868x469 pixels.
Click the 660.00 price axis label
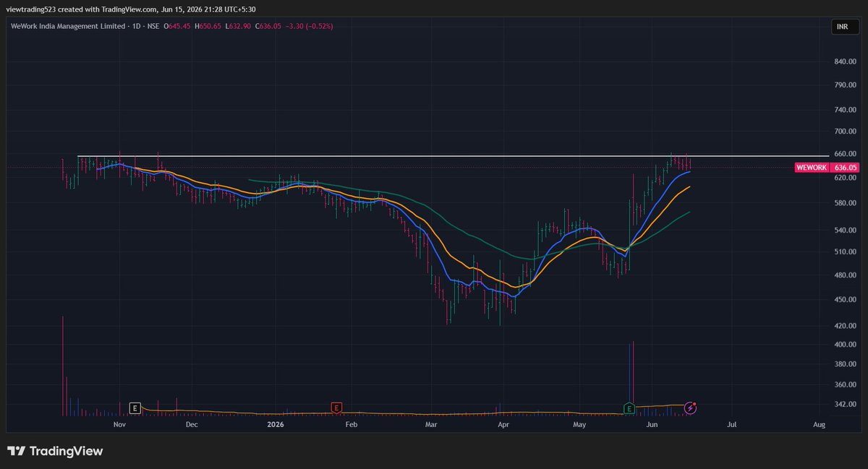[x=845, y=154]
